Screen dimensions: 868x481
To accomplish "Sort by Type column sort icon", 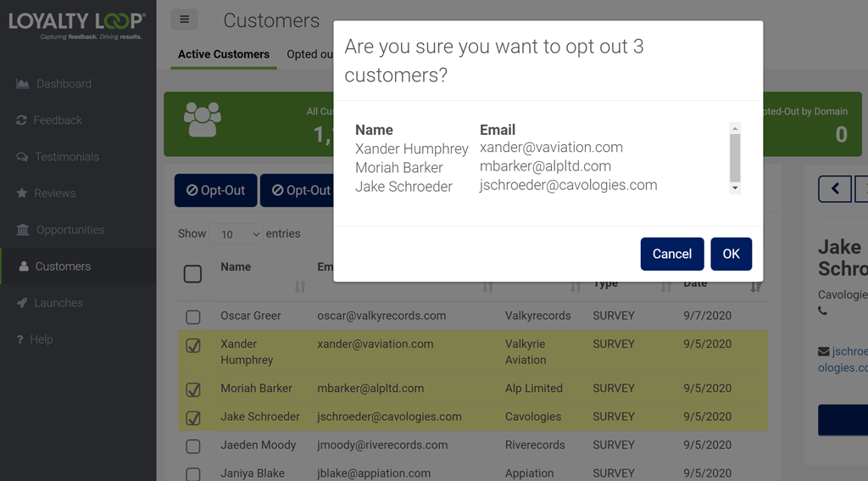I will pos(666,287).
